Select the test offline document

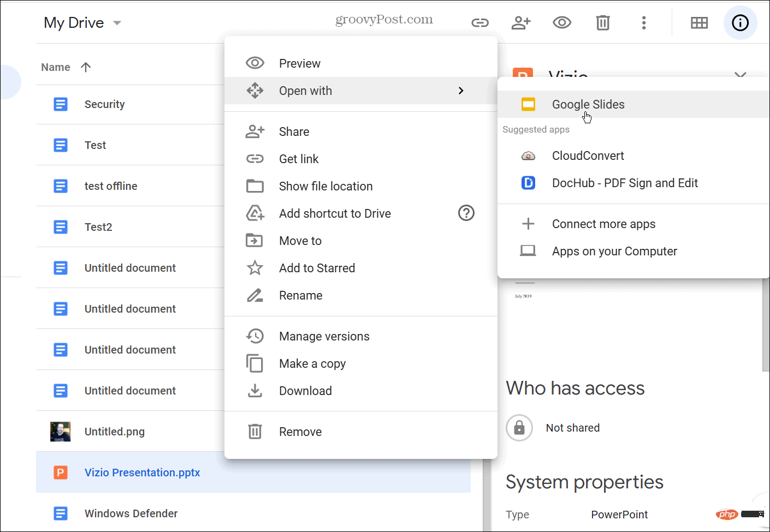click(x=130, y=186)
